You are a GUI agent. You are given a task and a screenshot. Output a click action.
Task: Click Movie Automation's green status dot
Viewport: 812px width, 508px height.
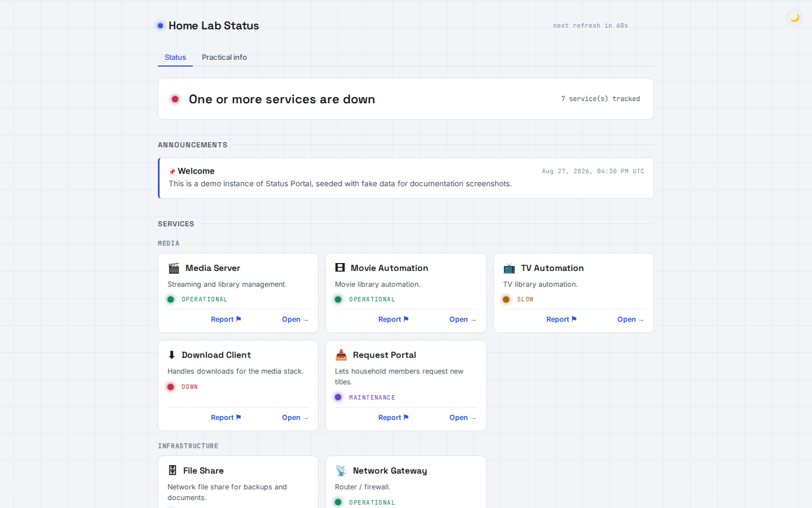(338, 299)
